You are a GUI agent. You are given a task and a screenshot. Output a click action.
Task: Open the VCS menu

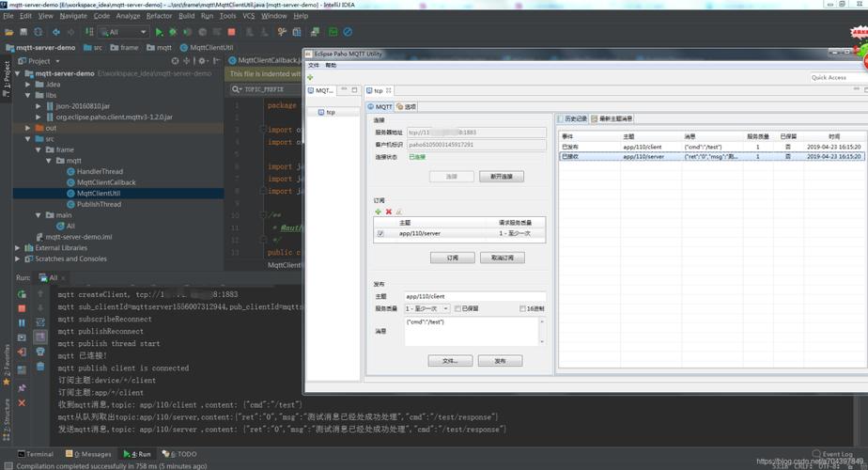point(249,16)
